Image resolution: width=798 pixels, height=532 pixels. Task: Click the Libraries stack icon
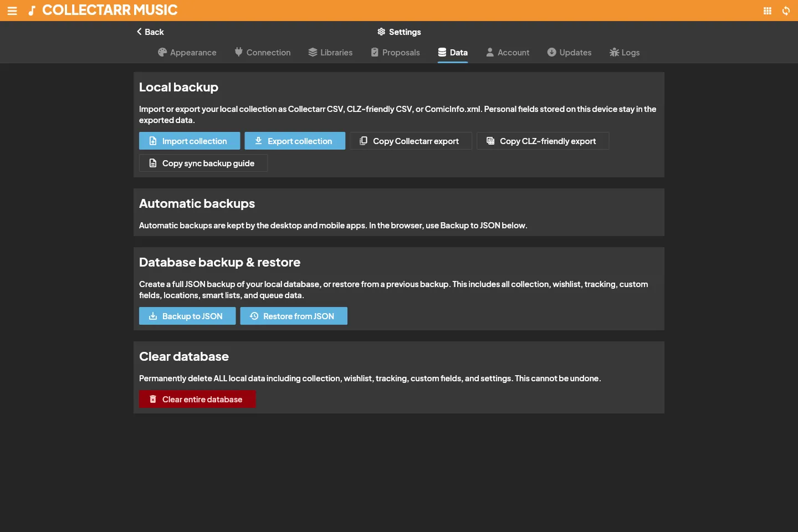[313, 52]
